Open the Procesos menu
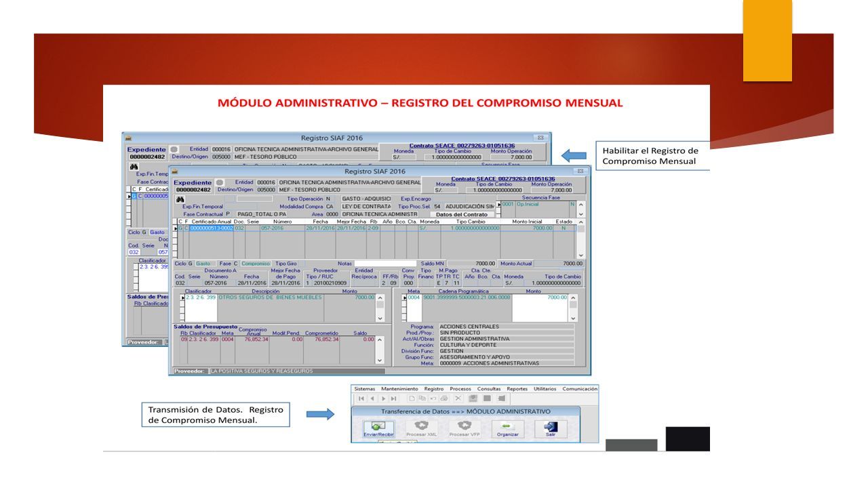Image resolution: width=868 pixels, height=488 pixels. 460,389
